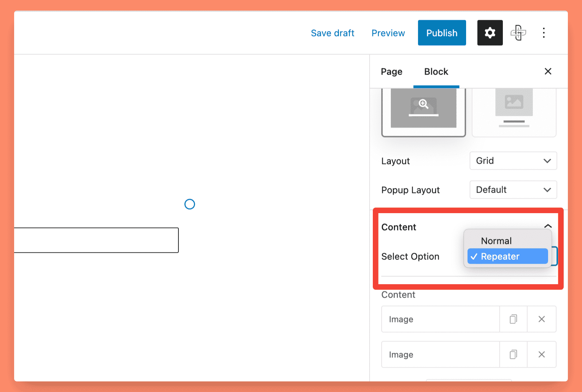
Task: Preview the page
Action: 388,33
